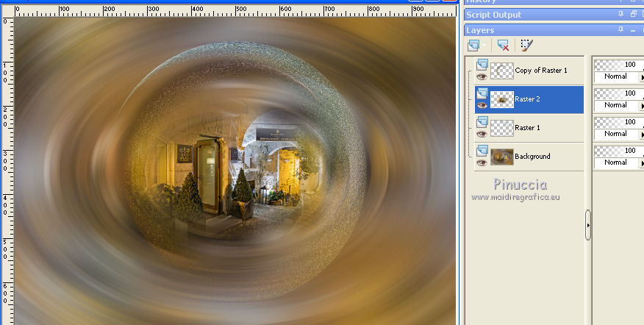Select the Copy of Raster 1 layer name
Viewport: 644px width, 325px height.
click(541, 71)
